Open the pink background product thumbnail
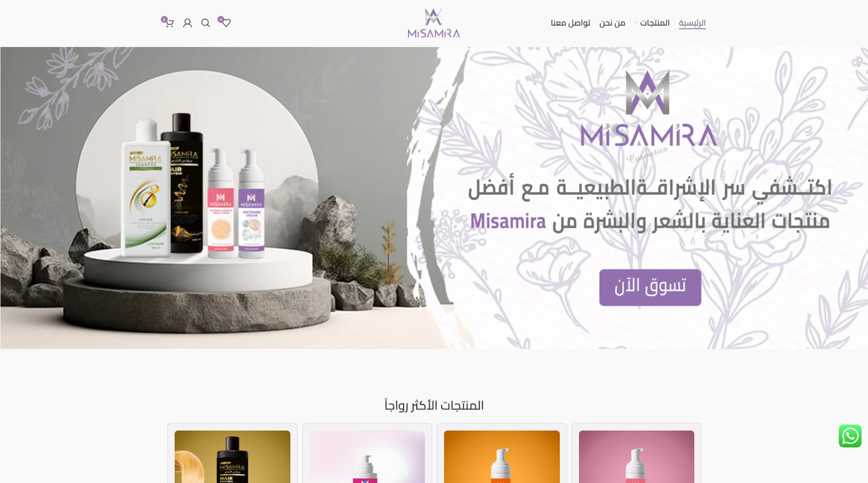This screenshot has height=483, width=868. 636,456
